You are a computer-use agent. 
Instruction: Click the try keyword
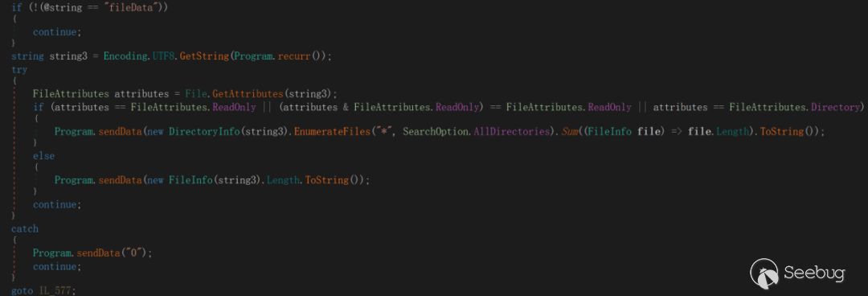[x=18, y=70]
